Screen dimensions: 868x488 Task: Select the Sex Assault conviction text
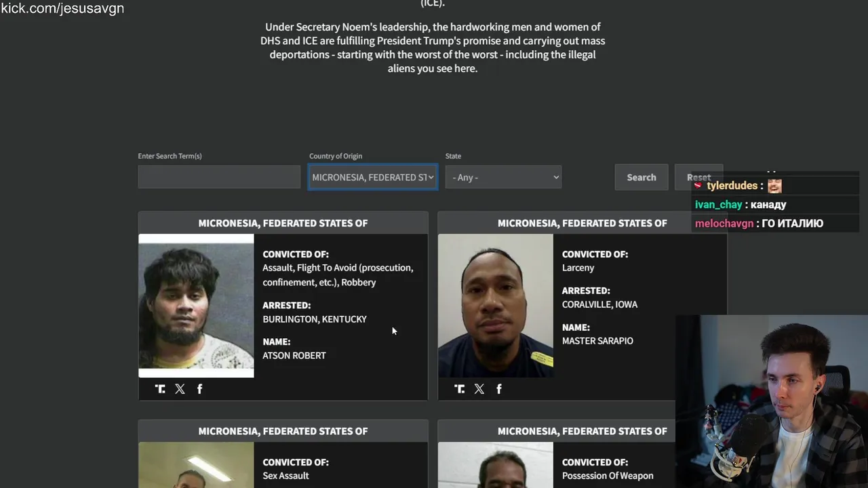285,476
